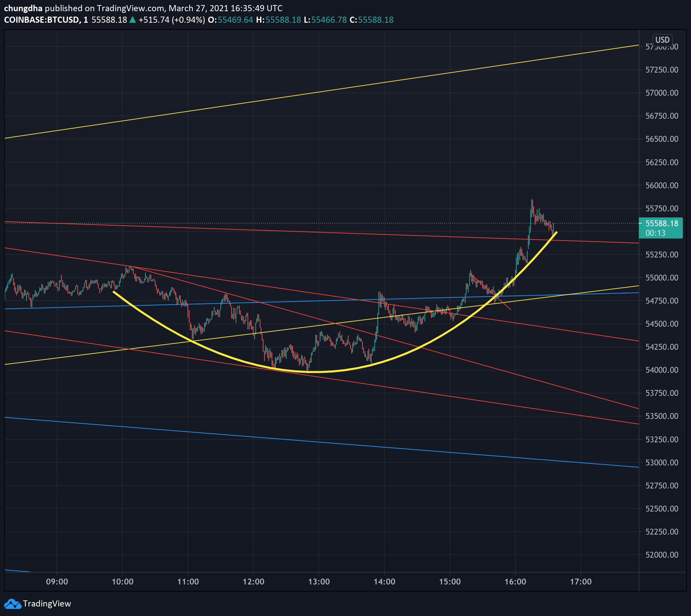Click the current price label 55588.18
This screenshot has height=616, width=691.
tap(662, 224)
